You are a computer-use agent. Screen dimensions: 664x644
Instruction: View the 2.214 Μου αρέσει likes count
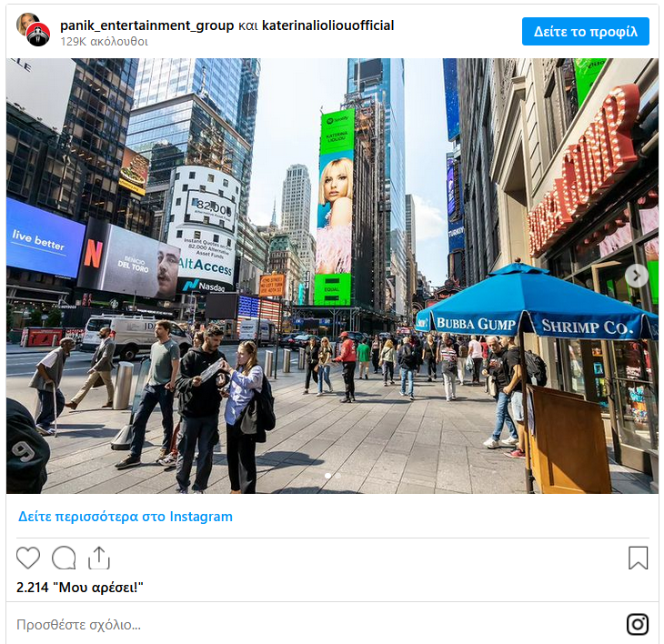click(x=80, y=588)
